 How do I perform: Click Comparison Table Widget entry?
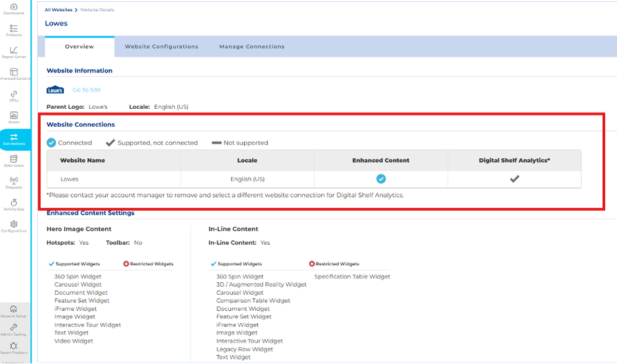[x=253, y=300]
